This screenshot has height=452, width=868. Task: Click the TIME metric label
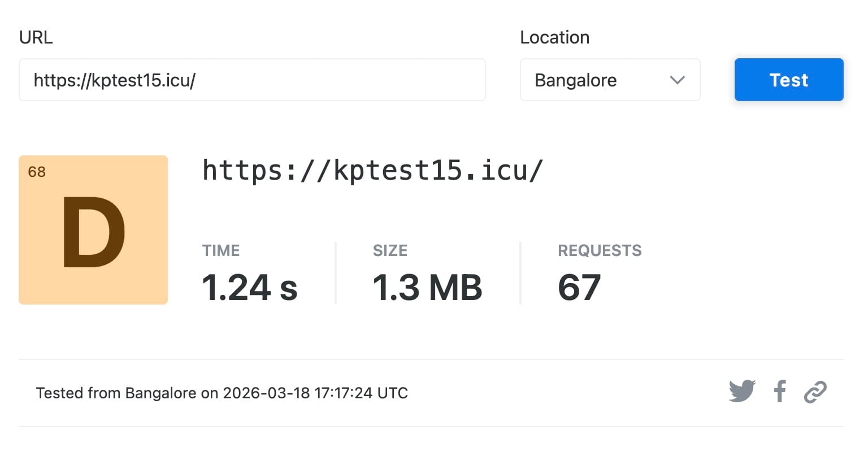[221, 250]
